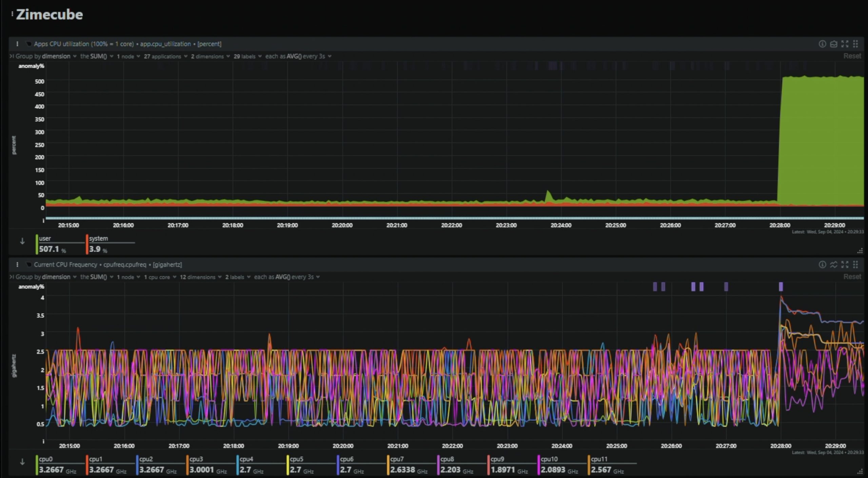868x478 pixels.
Task: Change chart type of CPU Frequency chart
Action: coord(833,265)
